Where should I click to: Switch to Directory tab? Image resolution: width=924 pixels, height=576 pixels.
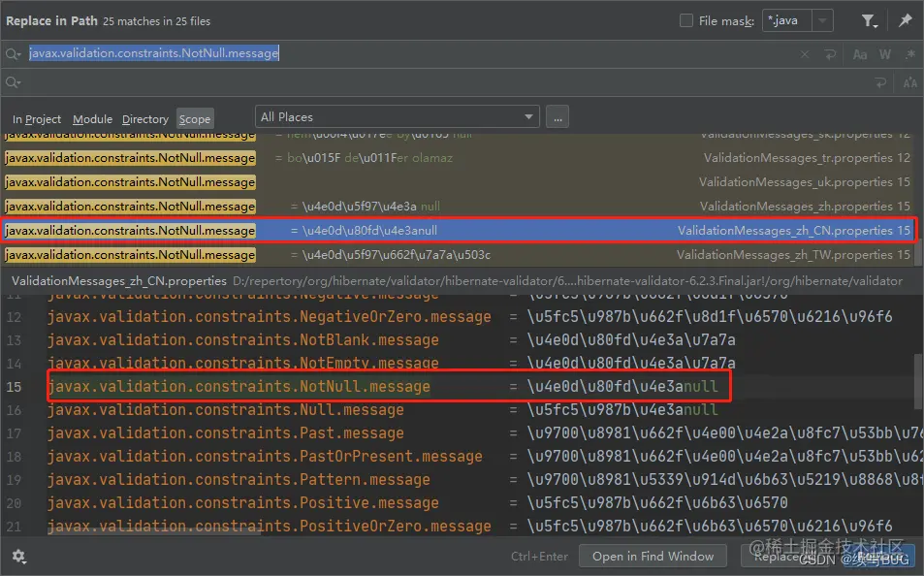tap(145, 119)
